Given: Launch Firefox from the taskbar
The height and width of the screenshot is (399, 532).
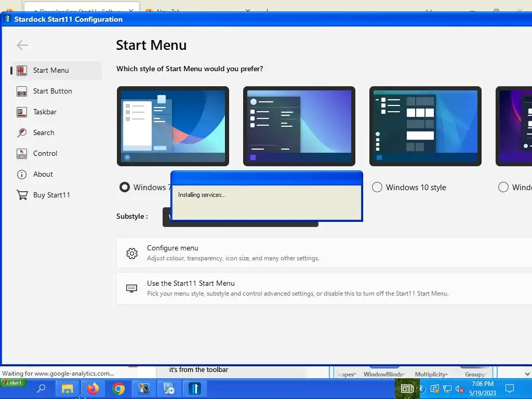Looking at the screenshot, I should pyautogui.click(x=92, y=389).
